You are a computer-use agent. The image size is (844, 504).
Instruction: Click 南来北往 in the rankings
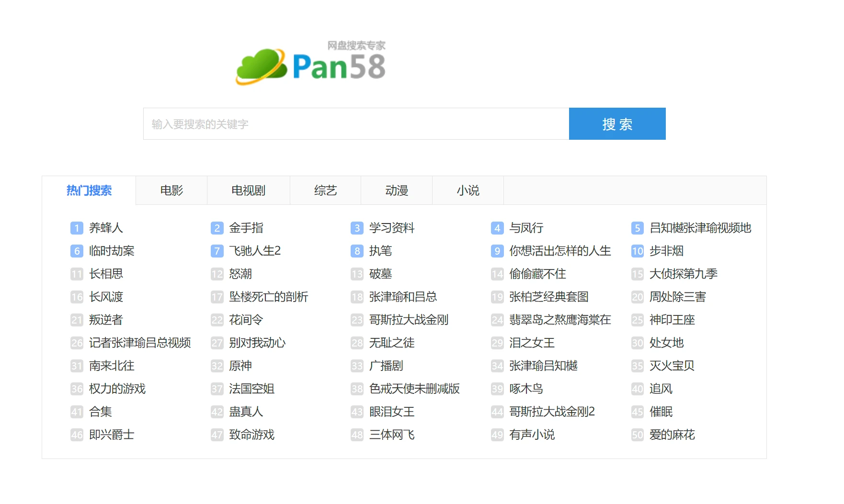(112, 366)
